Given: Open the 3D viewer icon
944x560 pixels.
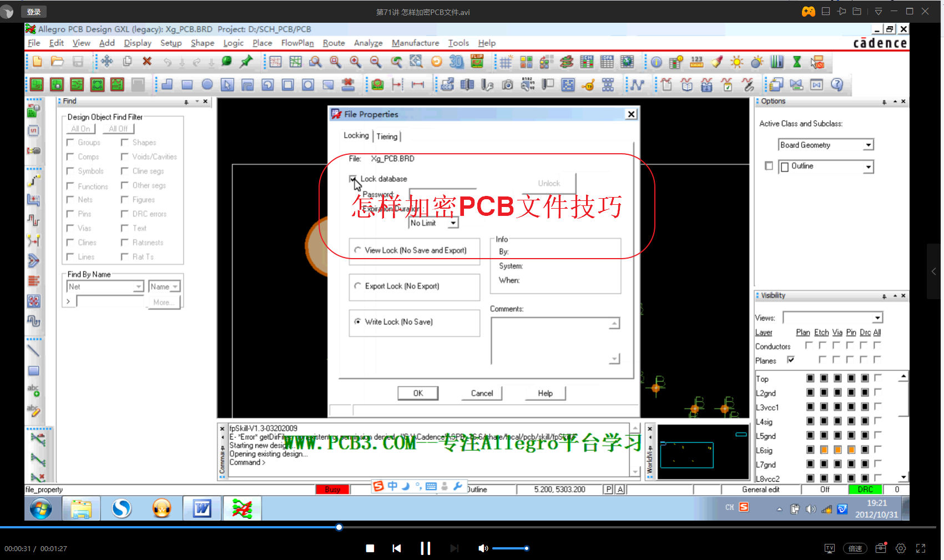Looking at the screenshot, I should click(456, 62).
